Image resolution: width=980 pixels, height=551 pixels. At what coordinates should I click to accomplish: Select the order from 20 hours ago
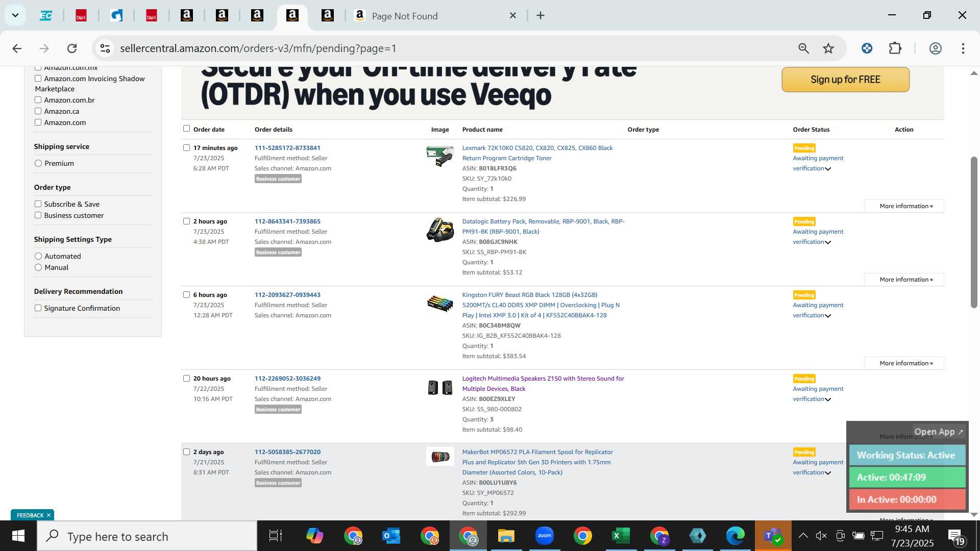186,379
